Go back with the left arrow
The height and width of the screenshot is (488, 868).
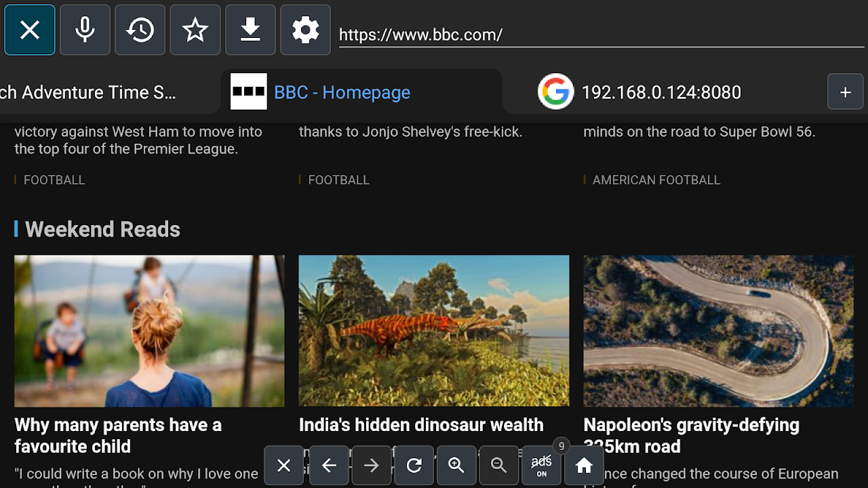pos(329,466)
